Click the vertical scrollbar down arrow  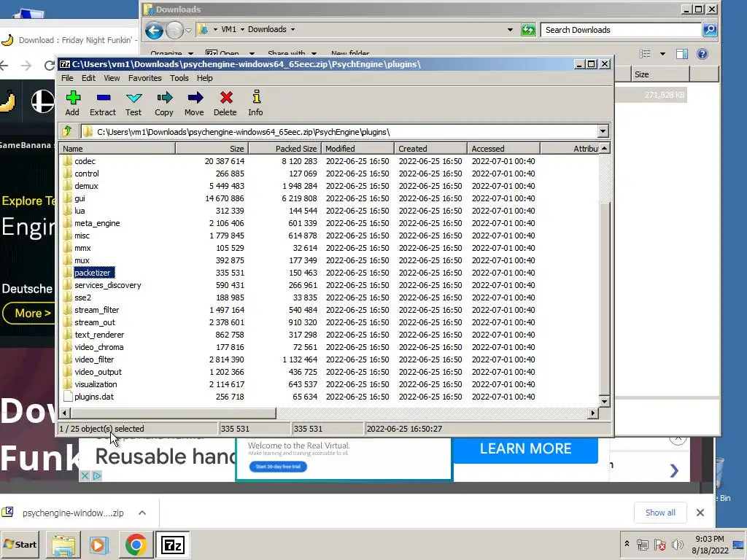604,402
